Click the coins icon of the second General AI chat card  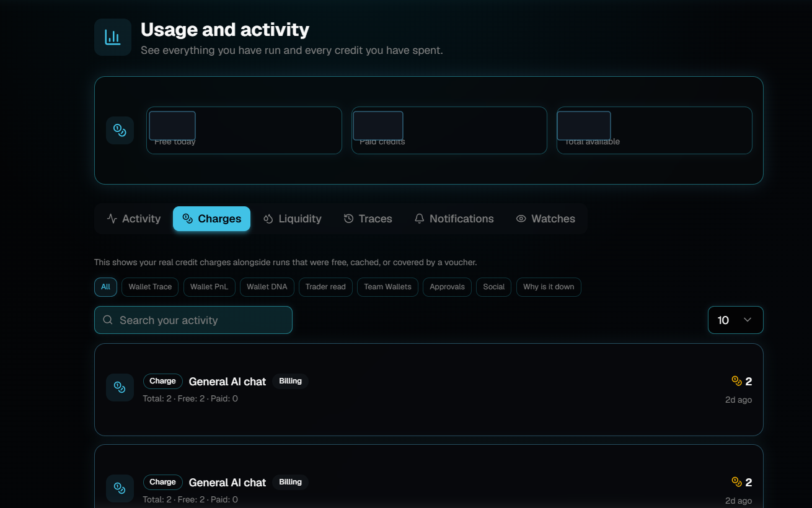click(120, 488)
